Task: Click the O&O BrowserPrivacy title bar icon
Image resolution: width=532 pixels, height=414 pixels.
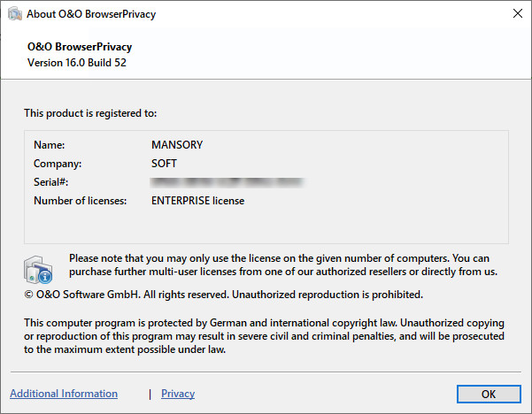Action: tap(16, 13)
